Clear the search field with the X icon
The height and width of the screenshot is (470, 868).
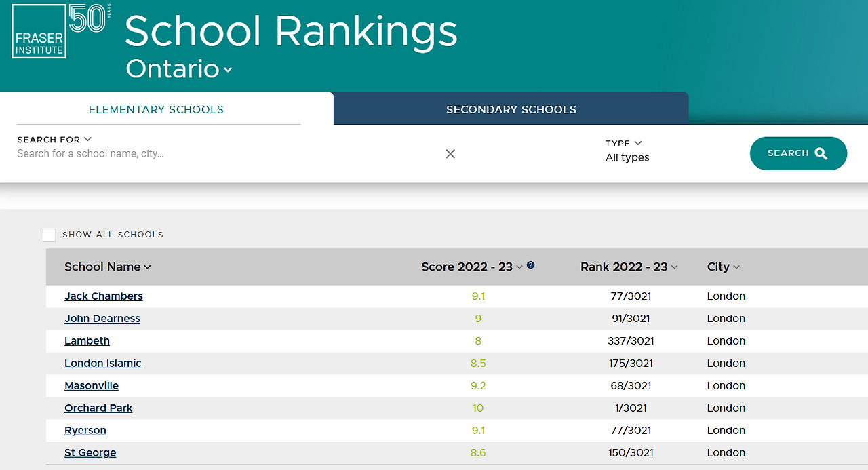click(450, 154)
